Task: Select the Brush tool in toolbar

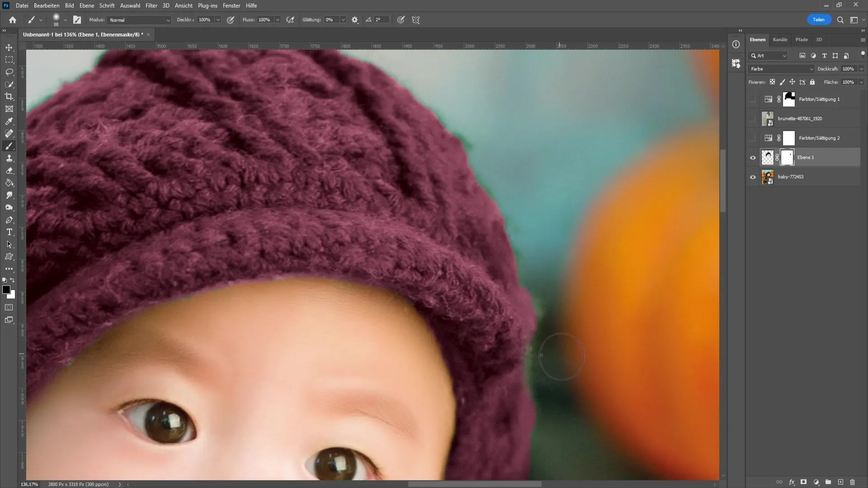Action: 9,146
